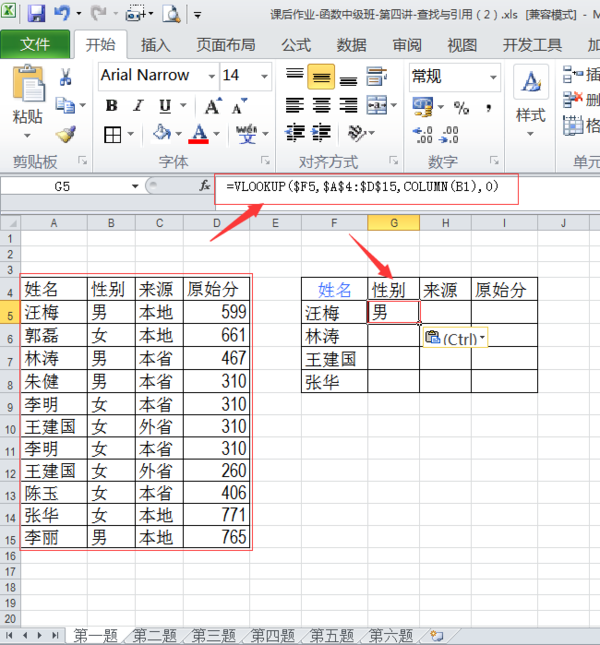Open Print Preview from quick access toolbar
The width and height of the screenshot is (600, 645).
(171, 14)
